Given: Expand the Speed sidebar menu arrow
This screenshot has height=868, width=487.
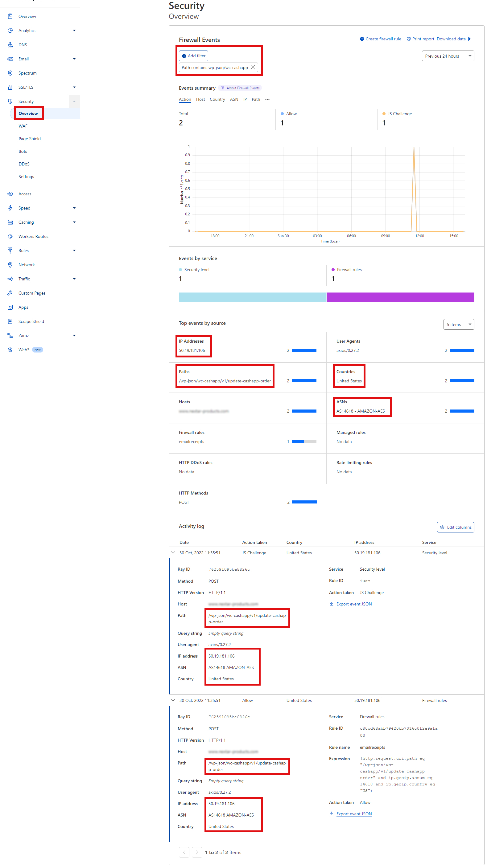Looking at the screenshot, I should [74, 208].
